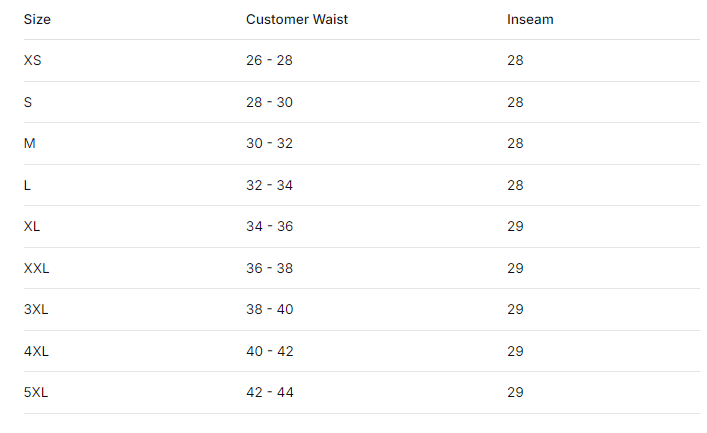Click the 38 - 40 waist value

pyautogui.click(x=269, y=309)
